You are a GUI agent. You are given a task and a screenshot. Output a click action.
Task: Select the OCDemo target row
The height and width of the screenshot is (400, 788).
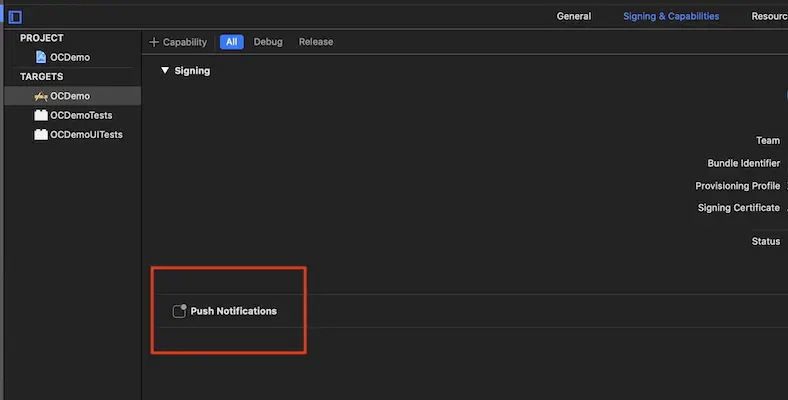click(x=73, y=96)
